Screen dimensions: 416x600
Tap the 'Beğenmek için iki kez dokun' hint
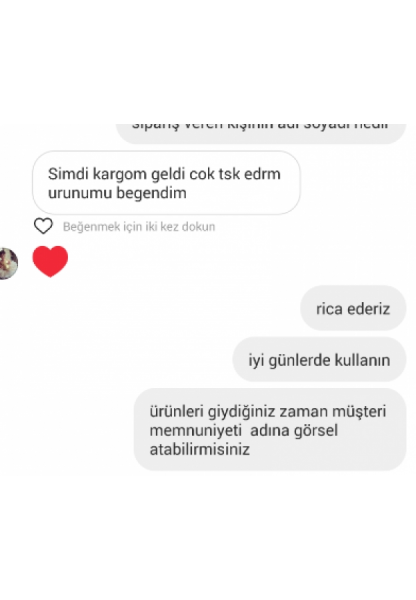(139, 227)
